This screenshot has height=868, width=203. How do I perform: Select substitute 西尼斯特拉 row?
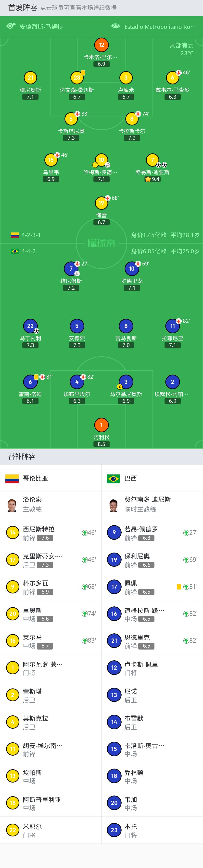51,532
